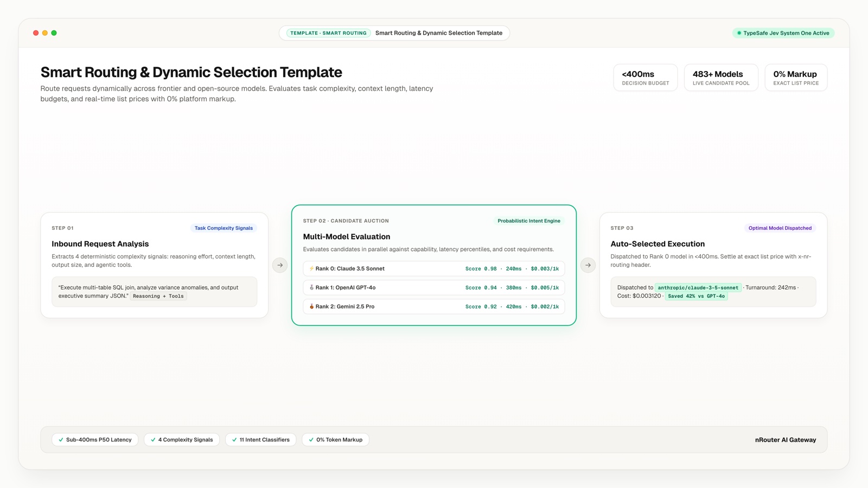Open the 483+ Models candidate pool card

tap(721, 78)
